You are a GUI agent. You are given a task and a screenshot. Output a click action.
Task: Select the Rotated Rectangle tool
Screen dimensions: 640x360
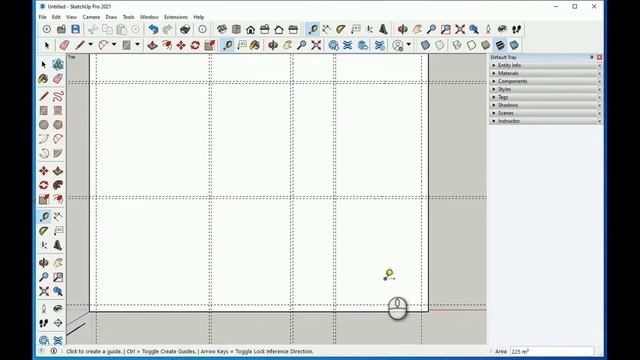pyautogui.click(x=58, y=111)
